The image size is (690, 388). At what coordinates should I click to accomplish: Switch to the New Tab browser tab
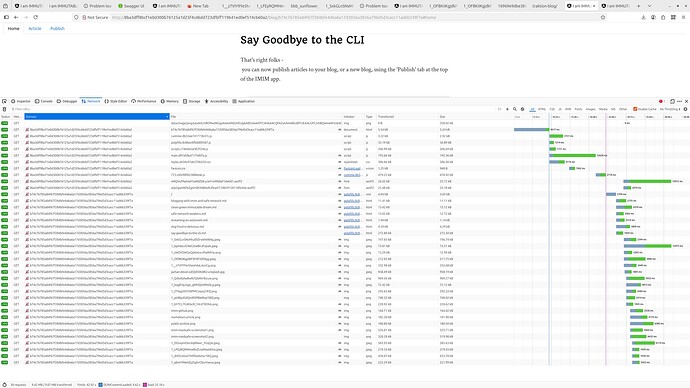pos(200,6)
